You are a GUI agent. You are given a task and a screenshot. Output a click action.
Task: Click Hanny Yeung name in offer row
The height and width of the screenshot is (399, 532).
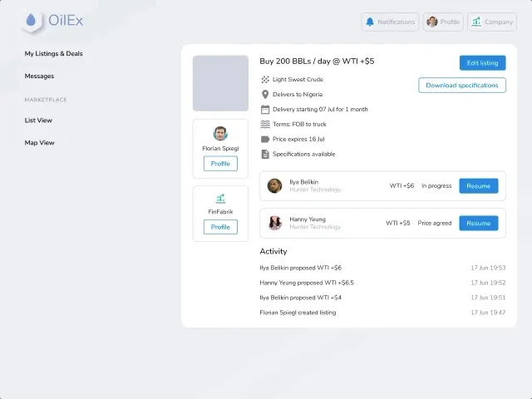pyautogui.click(x=308, y=219)
